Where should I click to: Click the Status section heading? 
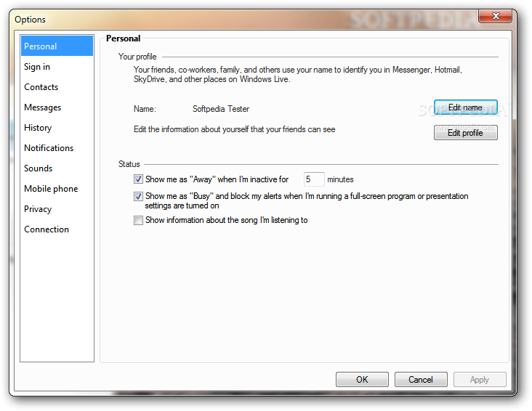pyautogui.click(x=129, y=164)
